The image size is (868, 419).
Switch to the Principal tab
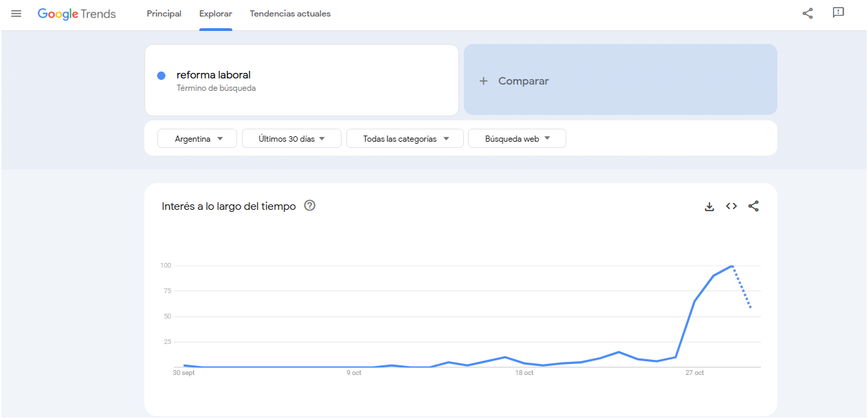click(164, 13)
